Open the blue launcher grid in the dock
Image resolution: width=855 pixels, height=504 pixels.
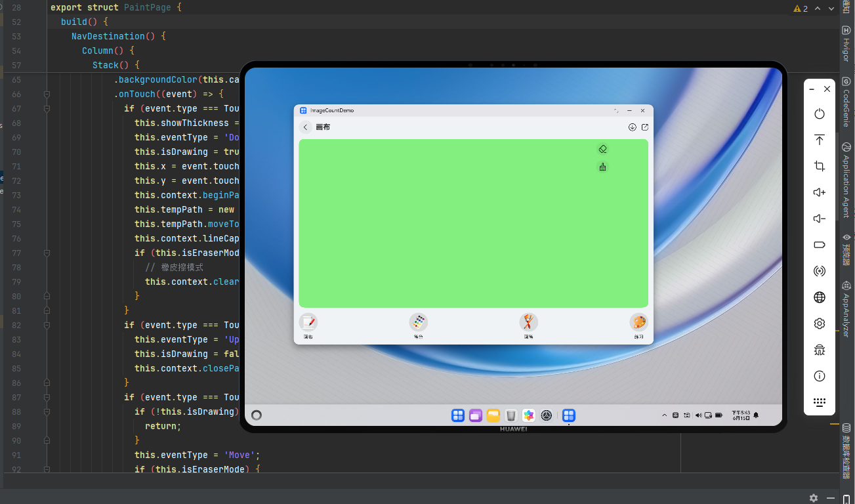click(458, 415)
